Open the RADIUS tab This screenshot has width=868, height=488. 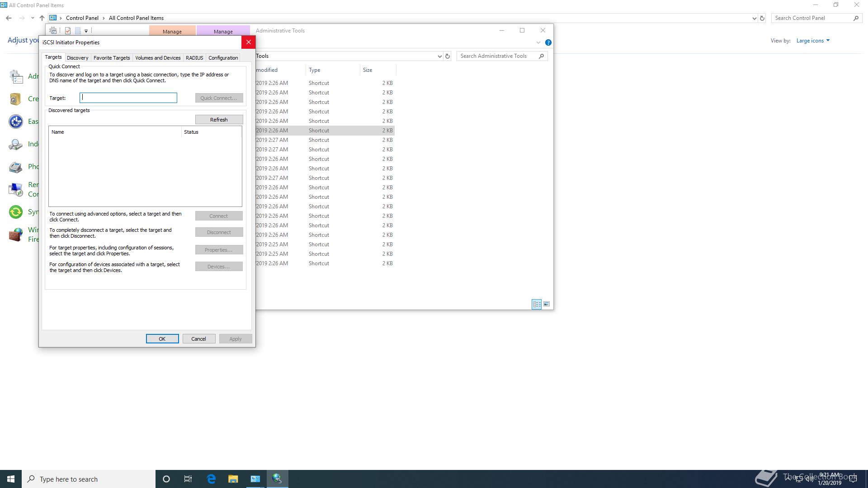tap(194, 58)
